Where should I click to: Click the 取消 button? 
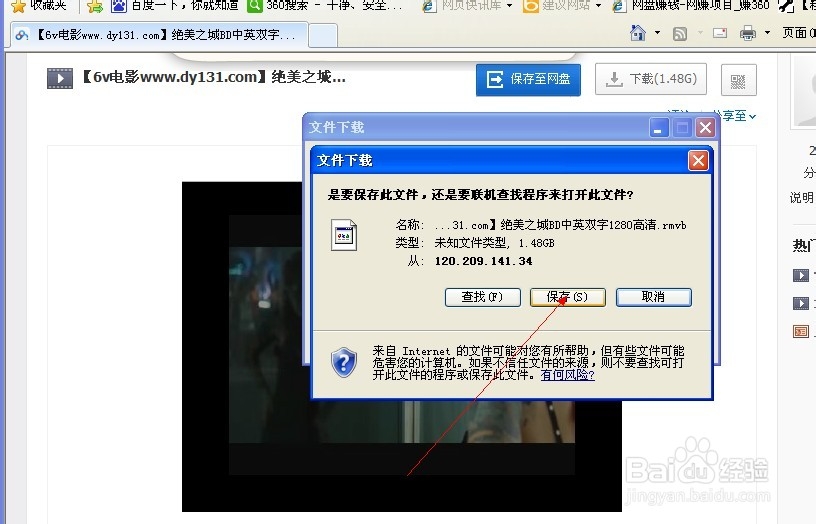pyautogui.click(x=654, y=297)
